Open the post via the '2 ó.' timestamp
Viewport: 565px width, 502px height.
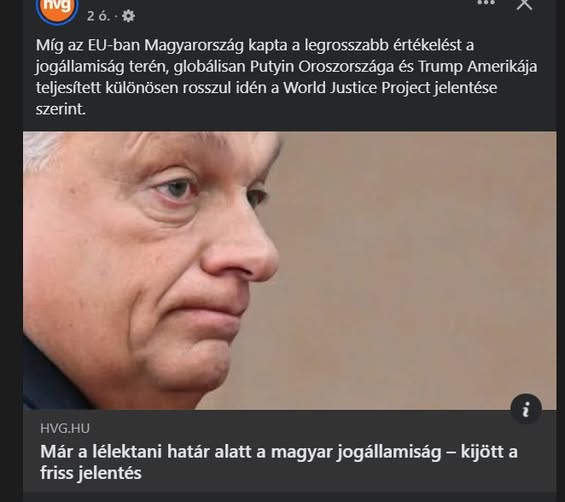[x=98, y=16]
